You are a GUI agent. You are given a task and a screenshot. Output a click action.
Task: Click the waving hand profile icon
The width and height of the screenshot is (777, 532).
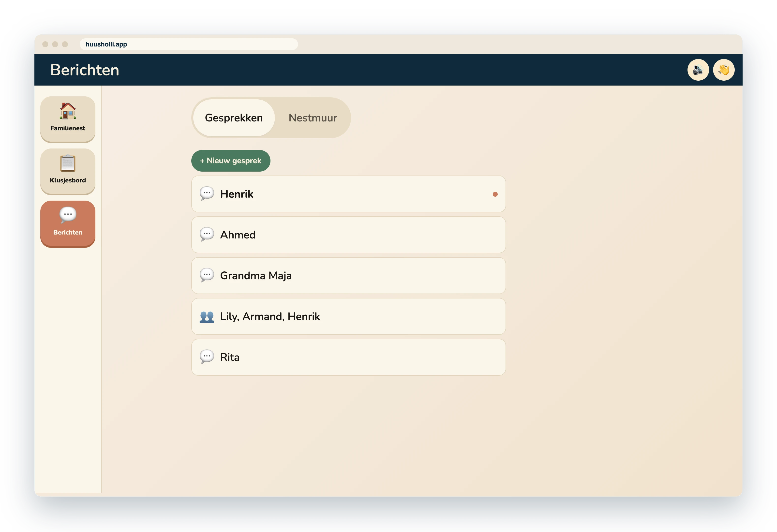(x=723, y=70)
